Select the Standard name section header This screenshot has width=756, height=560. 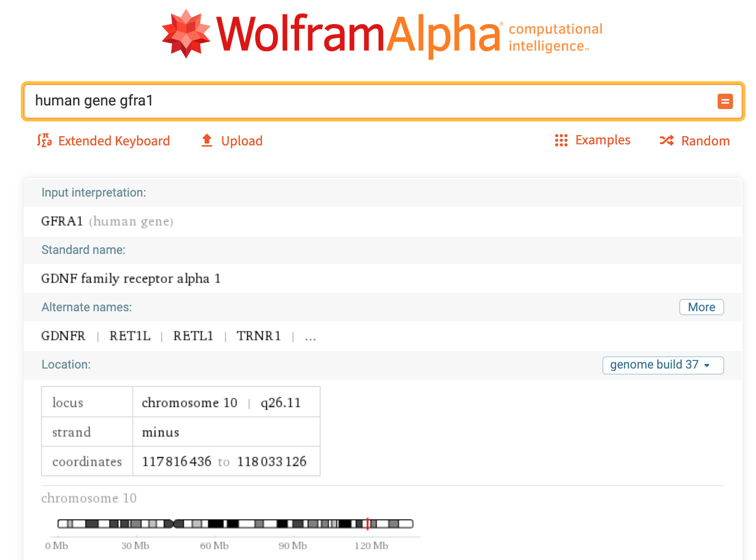83,250
